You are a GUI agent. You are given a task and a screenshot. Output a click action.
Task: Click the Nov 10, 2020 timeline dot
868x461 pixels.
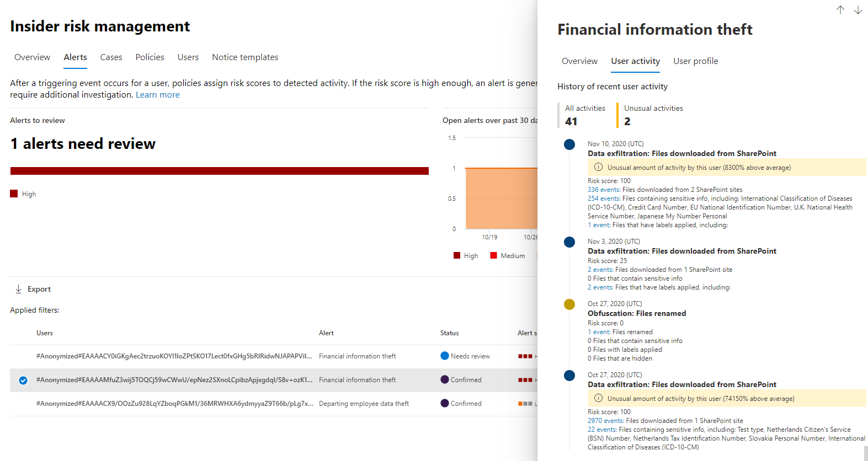pyautogui.click(x=569, y=144)
